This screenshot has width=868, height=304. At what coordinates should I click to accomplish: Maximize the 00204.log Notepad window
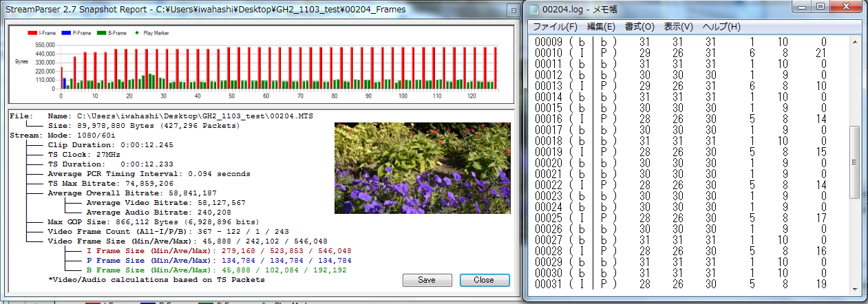pos(822,7)
